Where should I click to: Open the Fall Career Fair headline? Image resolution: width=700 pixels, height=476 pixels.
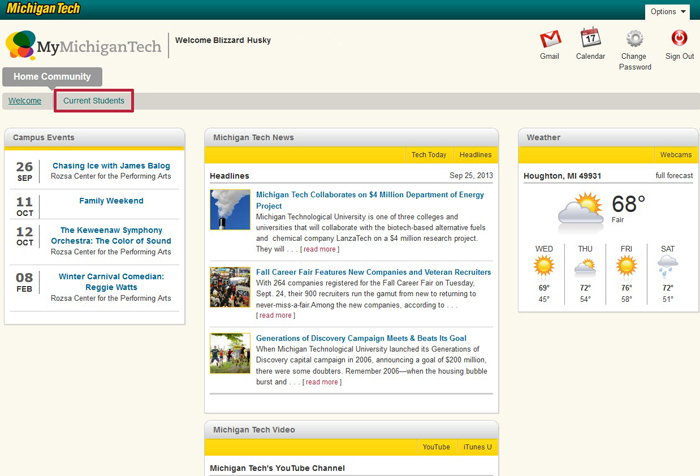(x=373, y=272)
